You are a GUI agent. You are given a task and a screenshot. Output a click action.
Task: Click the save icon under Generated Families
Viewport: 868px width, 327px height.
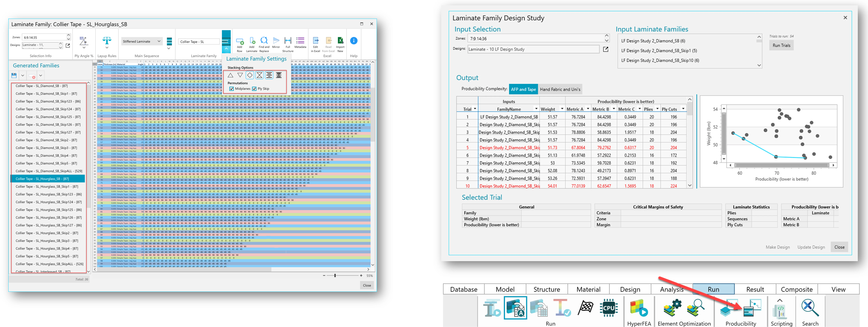coord(14,75)
